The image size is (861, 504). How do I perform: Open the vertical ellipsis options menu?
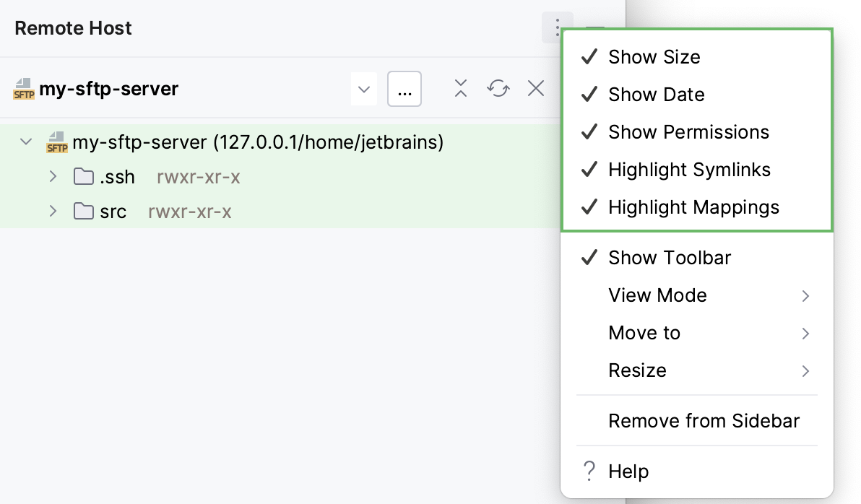558,28
